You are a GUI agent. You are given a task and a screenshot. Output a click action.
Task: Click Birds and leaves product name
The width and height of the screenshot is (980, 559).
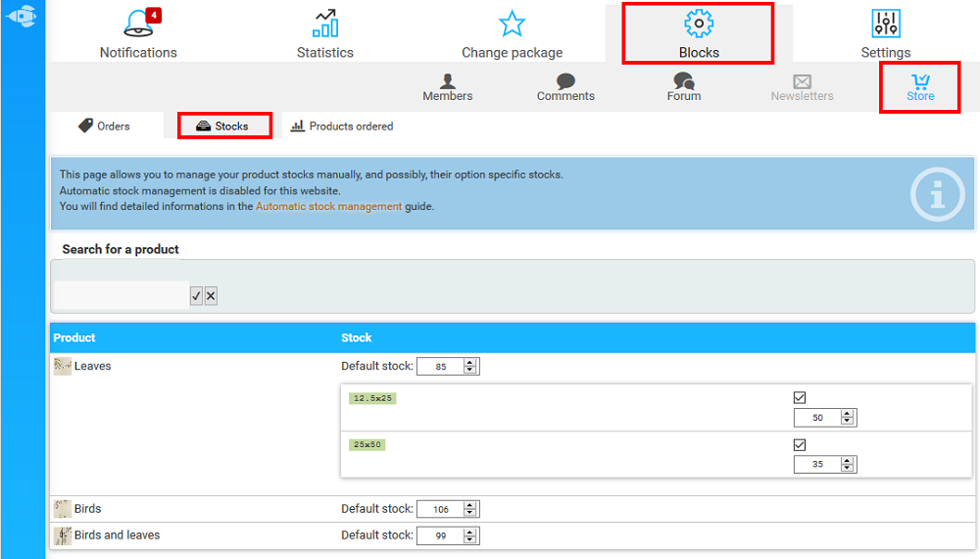pos(117,535)
